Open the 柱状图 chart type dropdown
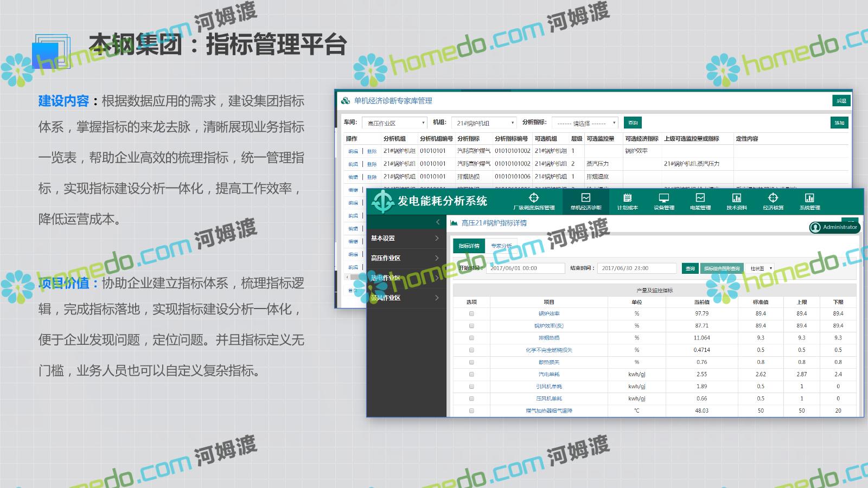The height and width of the screenshot is (488, 868). [x=760, y=268]
